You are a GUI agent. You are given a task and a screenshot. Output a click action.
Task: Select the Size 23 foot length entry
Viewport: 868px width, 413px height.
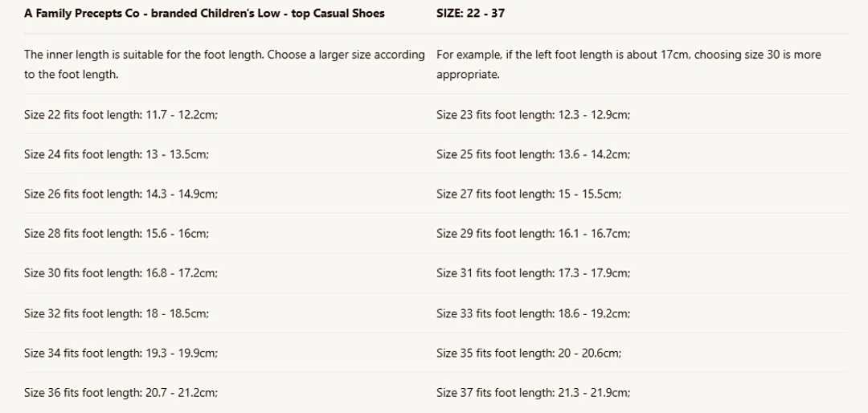[534, 115]
